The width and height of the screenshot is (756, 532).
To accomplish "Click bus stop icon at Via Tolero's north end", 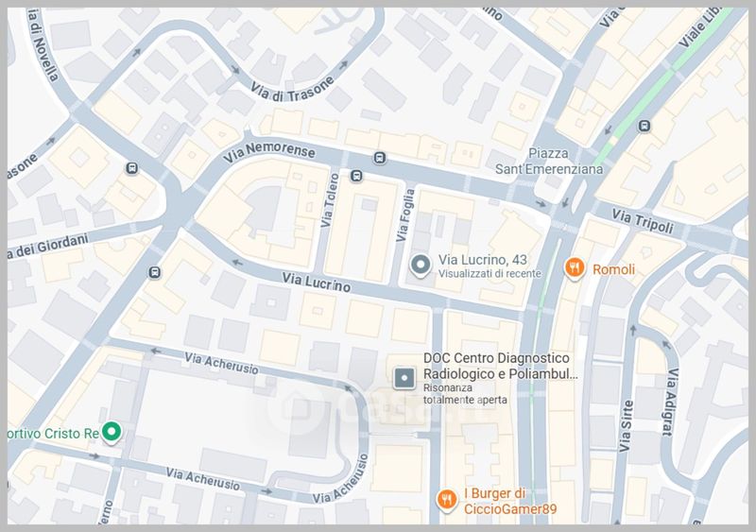I will coord(356,176).
